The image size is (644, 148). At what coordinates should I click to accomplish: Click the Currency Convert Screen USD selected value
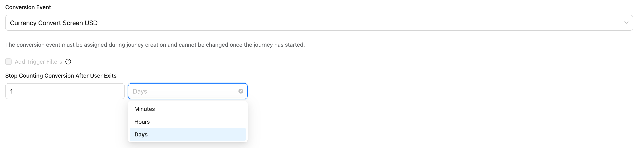[x=54, y=23]
